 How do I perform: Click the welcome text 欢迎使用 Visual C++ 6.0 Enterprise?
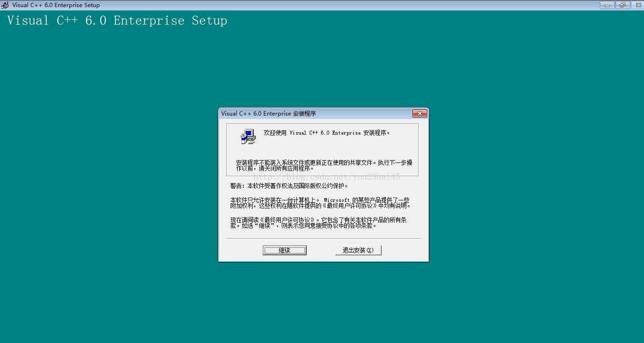pyautogui.click(x=327, y=133)
